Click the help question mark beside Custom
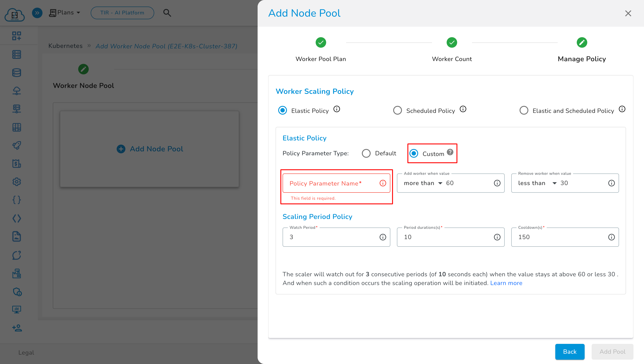This screenshot has width=644, height=364. tap(450, 152)
